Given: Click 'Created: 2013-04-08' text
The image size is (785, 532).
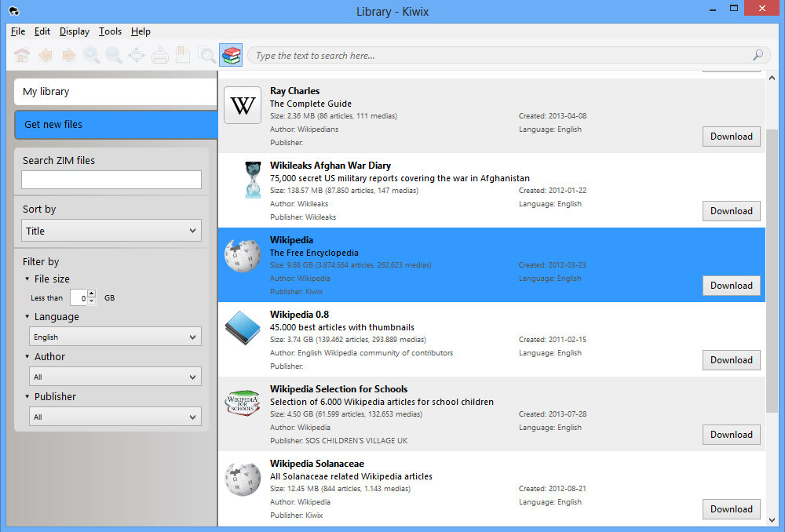Looking at the screenshot, I should (x=553, y=116).
